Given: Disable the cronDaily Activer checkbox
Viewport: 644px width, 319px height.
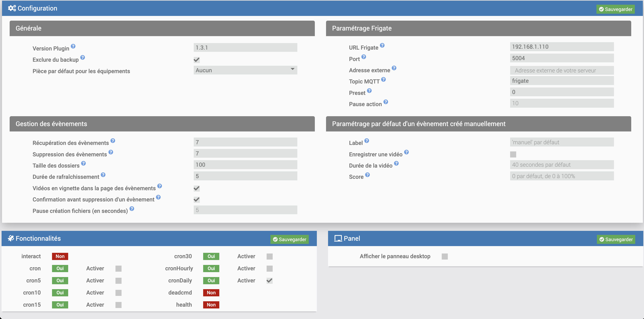Looking at the screenshot, I should [x=269, y=280].
